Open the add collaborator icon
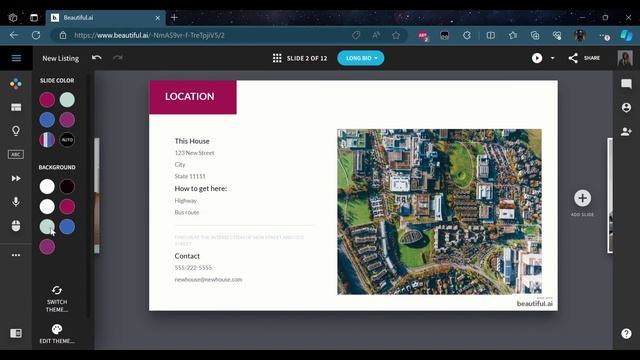 click(626, 131)
